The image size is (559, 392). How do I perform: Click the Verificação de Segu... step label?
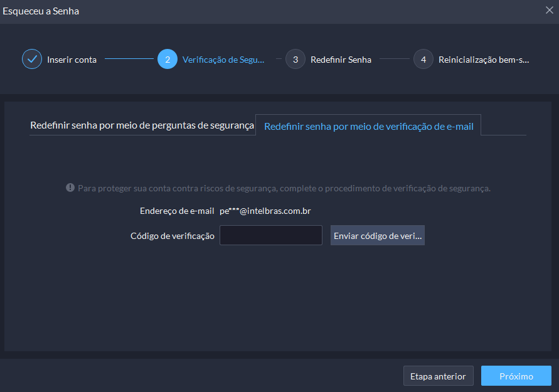223,60
